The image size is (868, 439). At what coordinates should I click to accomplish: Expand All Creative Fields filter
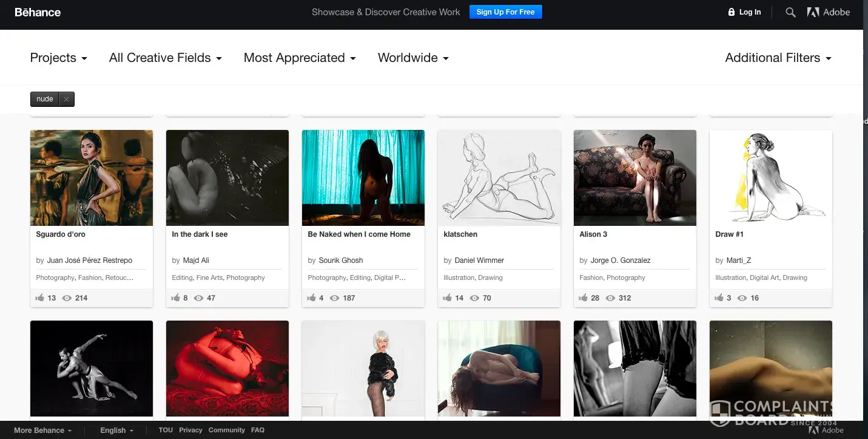coord(166,58)
